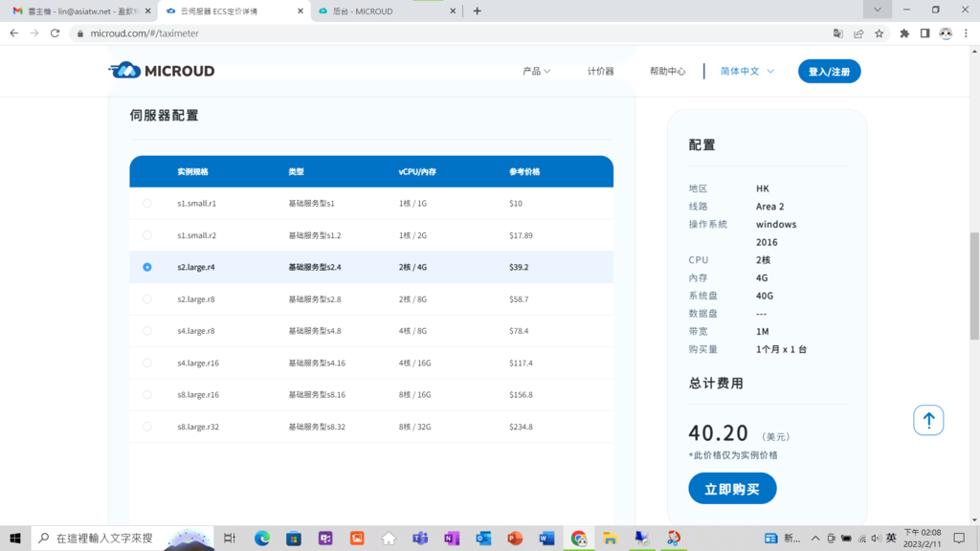Bookmark this page with the star icon
The image size is (980, 551).
pyautogui.click(x=879, y=33)
